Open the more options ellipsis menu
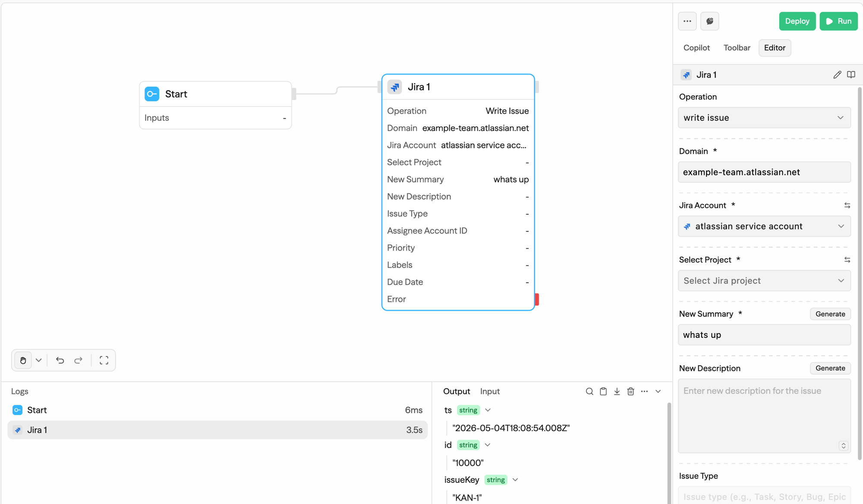 coord(687,21)
